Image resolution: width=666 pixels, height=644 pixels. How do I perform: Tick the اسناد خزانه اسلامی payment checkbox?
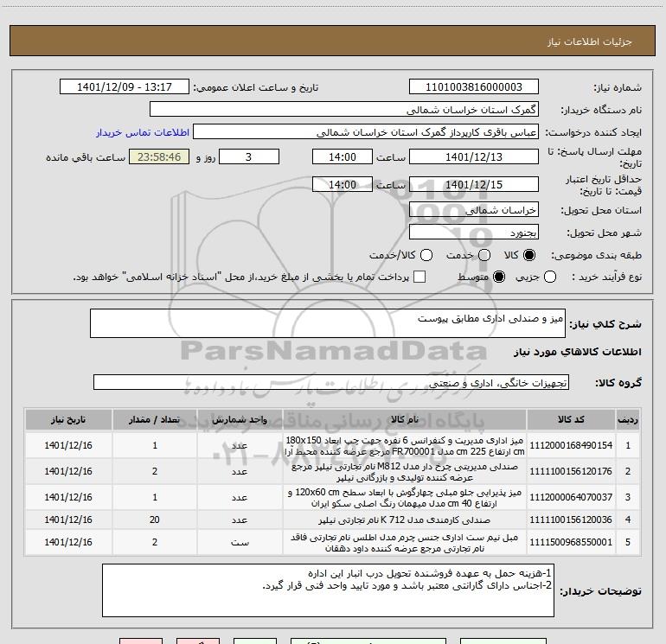point(419,277)
